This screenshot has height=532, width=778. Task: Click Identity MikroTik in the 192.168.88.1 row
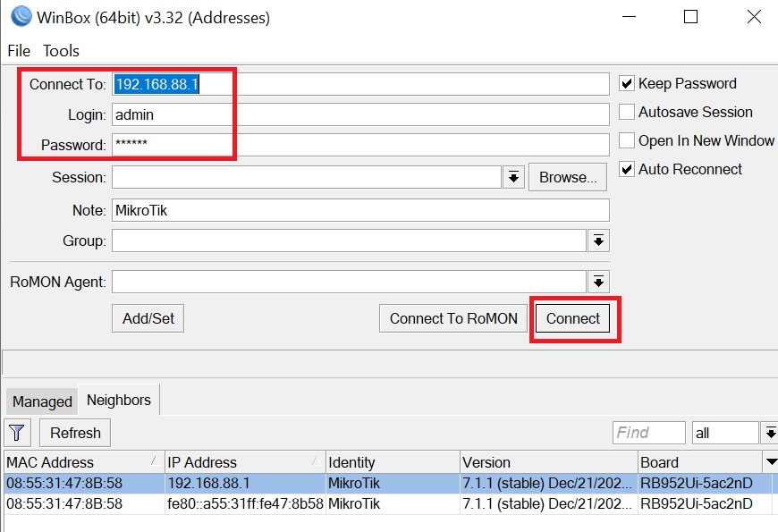tap(354, 484)
